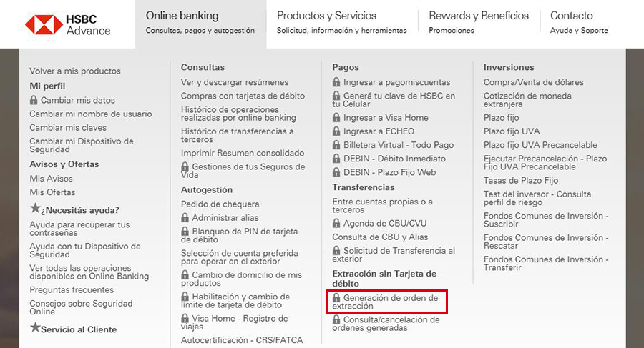Image resolution: width=644 pixels, height=348 pixels.
Task: Open Test del inversor link
Action: (x=537, y=198)
